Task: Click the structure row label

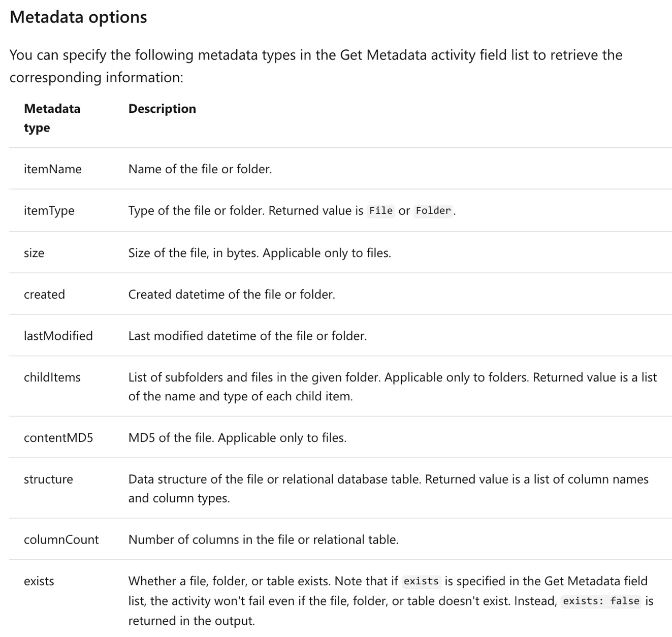Action: [48, 480]
